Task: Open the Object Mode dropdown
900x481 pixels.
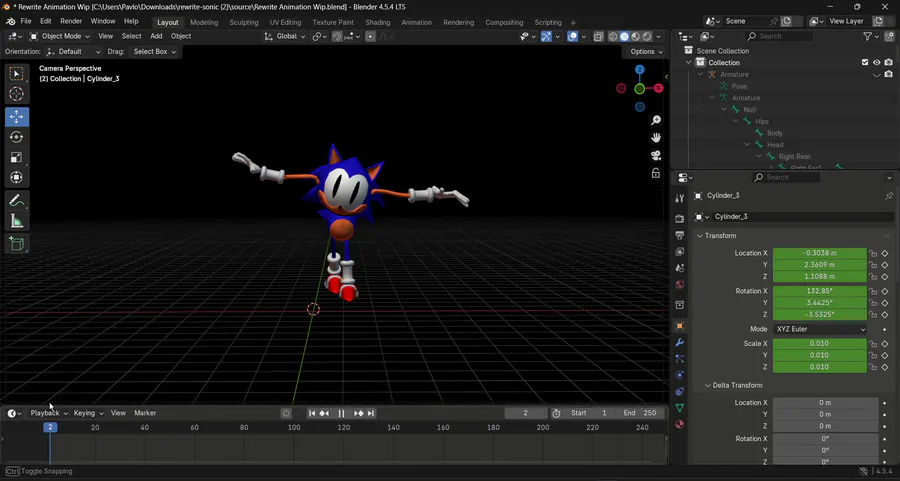Action: (60, 36)
